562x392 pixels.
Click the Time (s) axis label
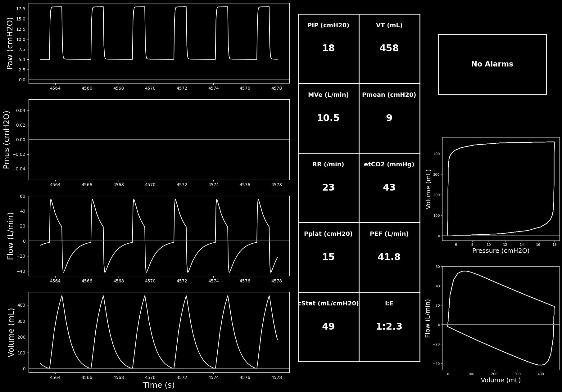click(x=159, y=385)
